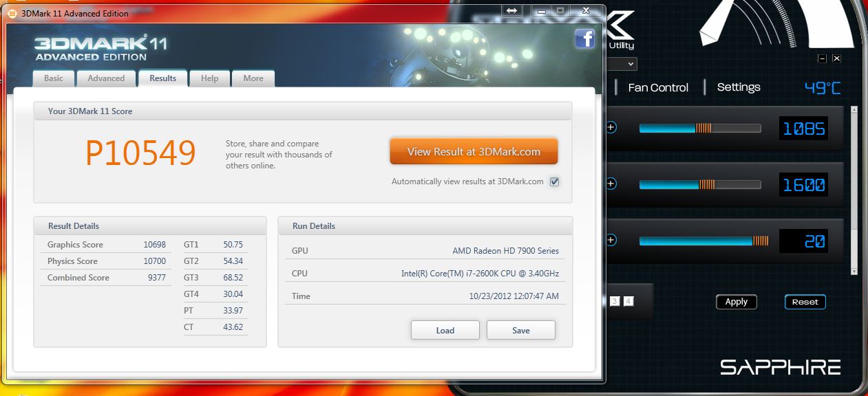Click the 'Physics Score' label
868x396 pixels.
click(72, 261)
